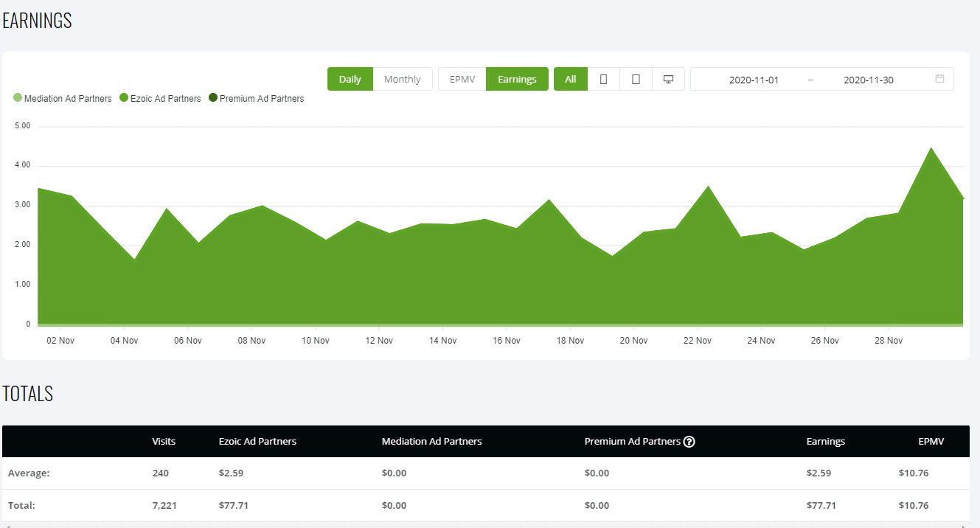The image size is (980, 528).
Task: Click the total visits value 7,221
Action: pyautogui.click(x=164, y=505)
